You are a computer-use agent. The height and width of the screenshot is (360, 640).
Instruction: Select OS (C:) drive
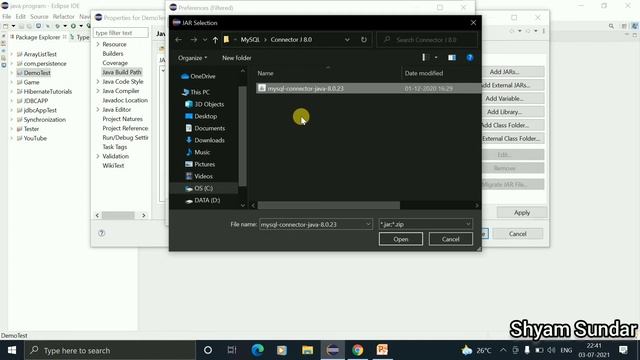click(199, 188)
